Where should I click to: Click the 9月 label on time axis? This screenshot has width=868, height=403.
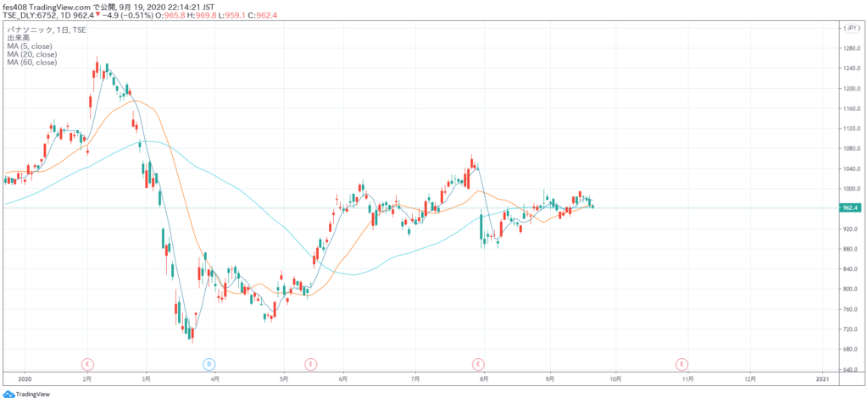tap(550, 379)
